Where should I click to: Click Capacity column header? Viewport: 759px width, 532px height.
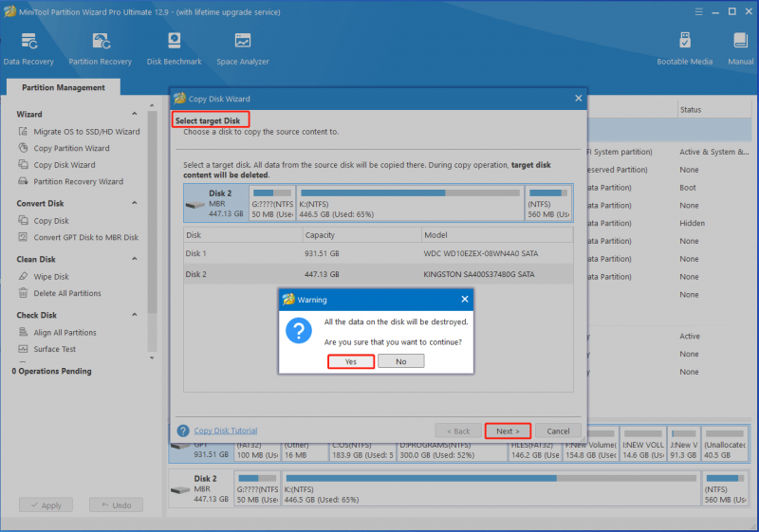click(362, 235)
